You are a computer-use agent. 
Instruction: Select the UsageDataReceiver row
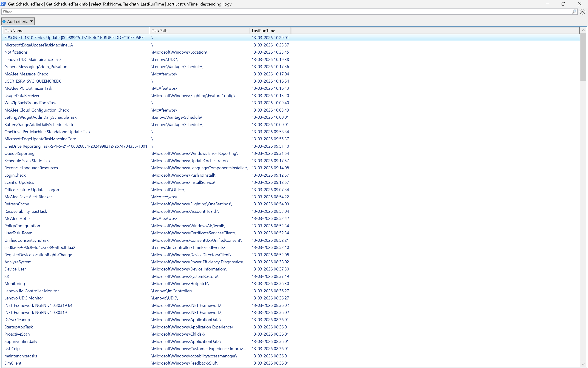click(291, 96)
